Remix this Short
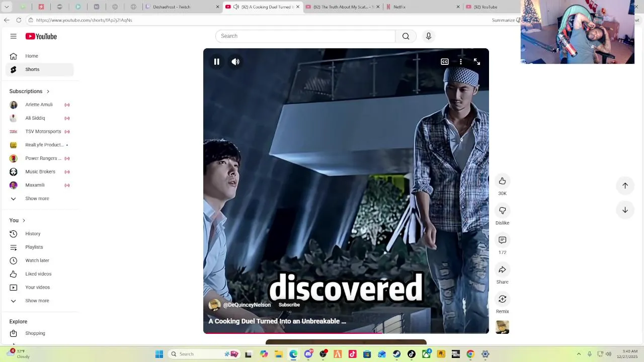644x362 pixels. tap(502, 299)
